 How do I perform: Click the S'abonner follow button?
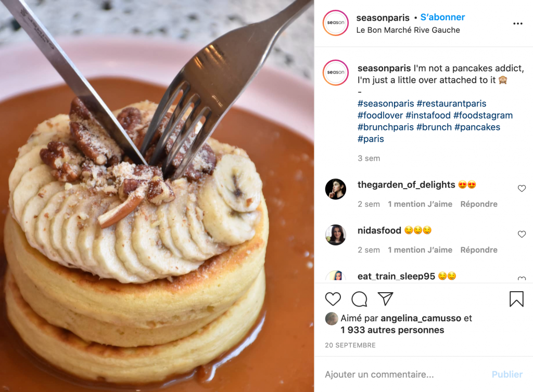coord(442,17)
